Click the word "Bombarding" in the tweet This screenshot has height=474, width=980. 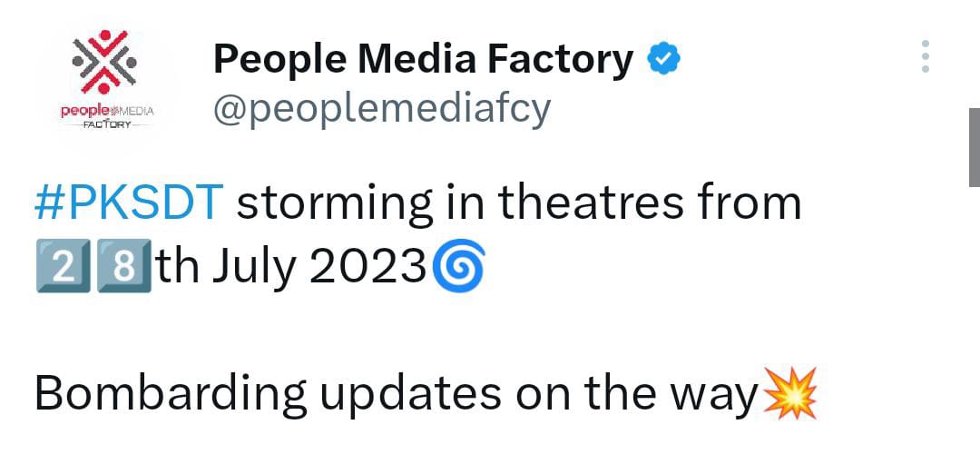click(x=171, y=394)
